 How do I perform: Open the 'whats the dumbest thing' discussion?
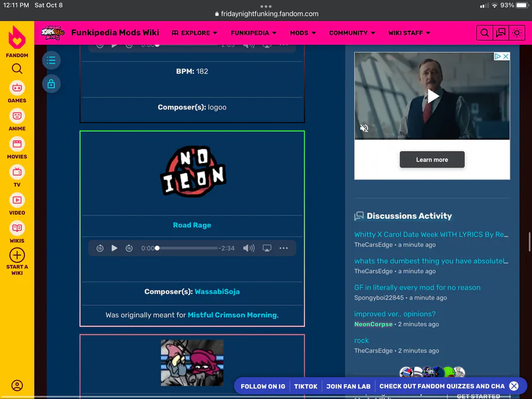pyautogui.click(x=432, y=261)
